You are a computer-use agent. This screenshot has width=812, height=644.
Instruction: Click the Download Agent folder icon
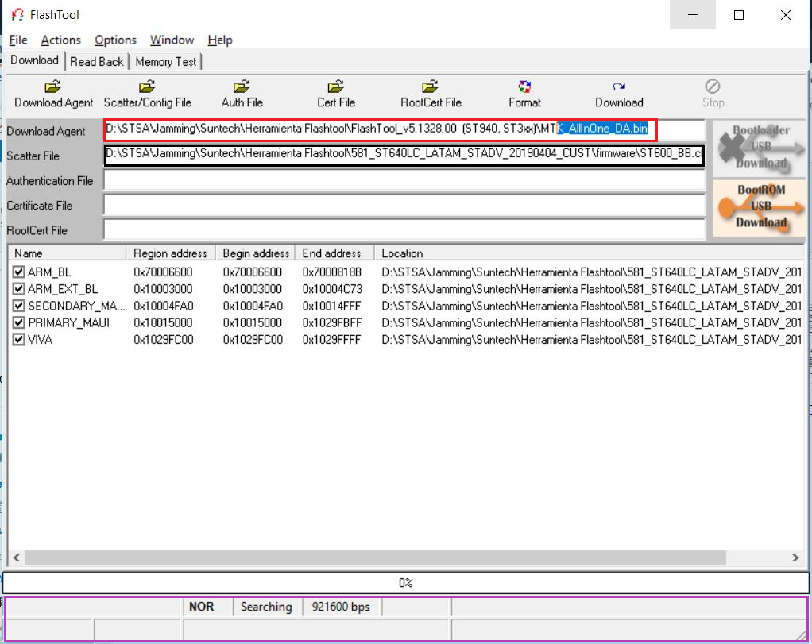pos(53,87)
